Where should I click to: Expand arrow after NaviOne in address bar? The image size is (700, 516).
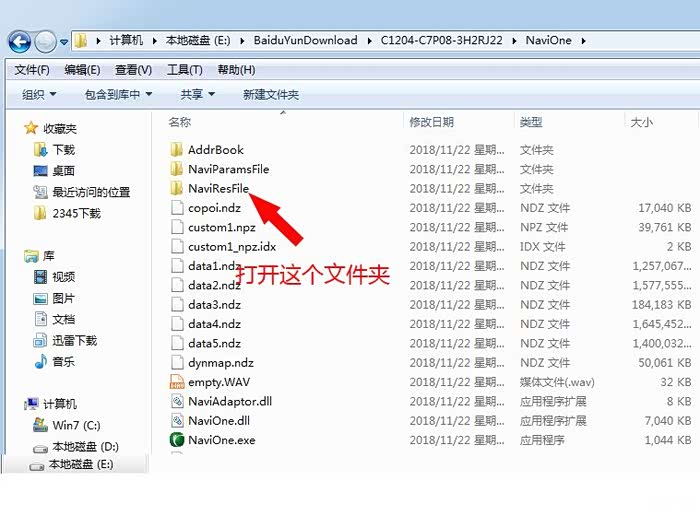pos(583,41)
